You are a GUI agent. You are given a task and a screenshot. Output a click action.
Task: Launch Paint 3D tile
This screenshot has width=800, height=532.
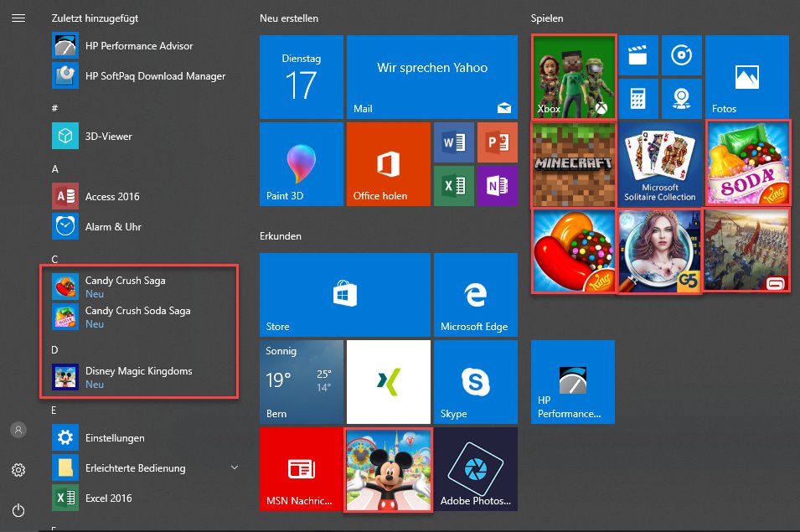302,164
